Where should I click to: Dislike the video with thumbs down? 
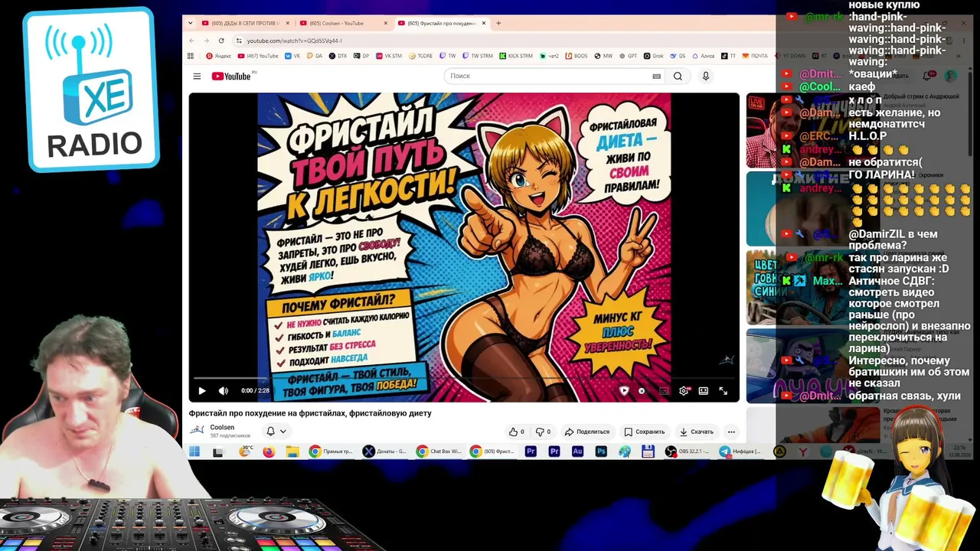pyautogui.click(x=543, y=432)
